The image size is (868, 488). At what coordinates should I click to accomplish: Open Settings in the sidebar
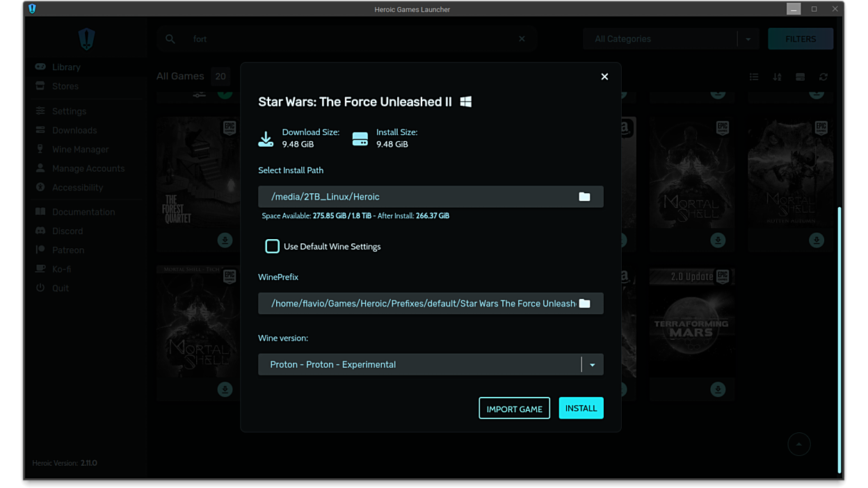coord(69,111)
